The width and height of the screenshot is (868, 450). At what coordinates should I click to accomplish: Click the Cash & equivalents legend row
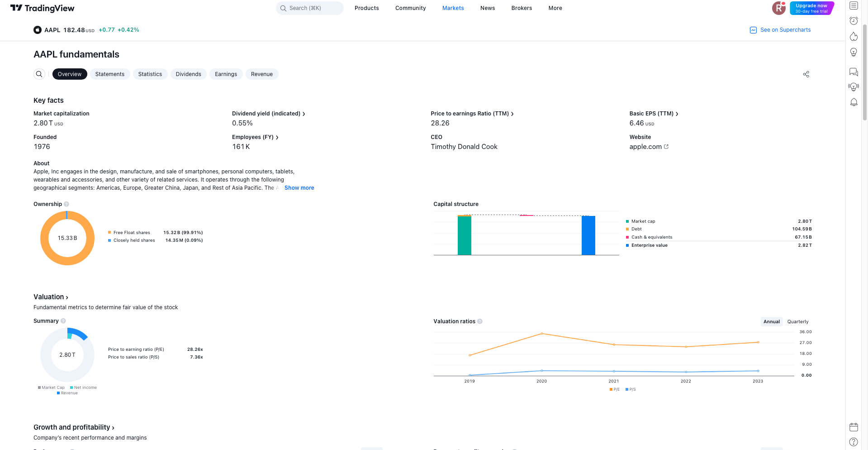click(x=719, y=237)
